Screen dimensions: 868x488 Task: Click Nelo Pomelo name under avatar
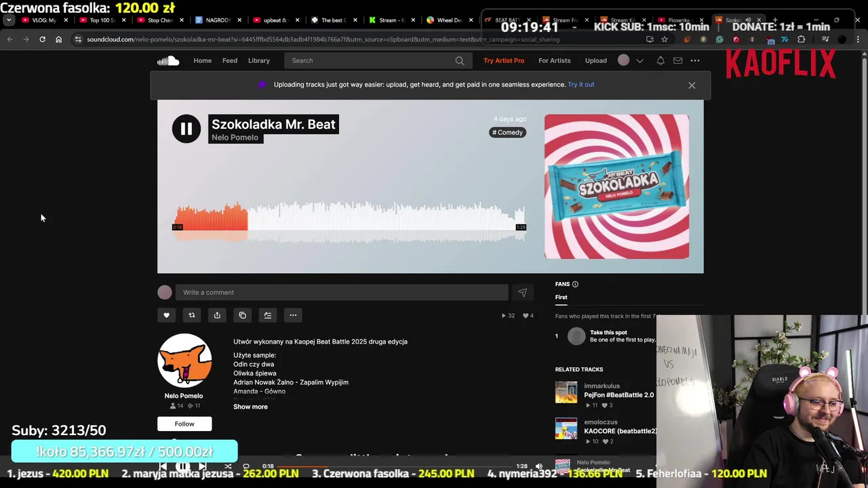(184, 396)
